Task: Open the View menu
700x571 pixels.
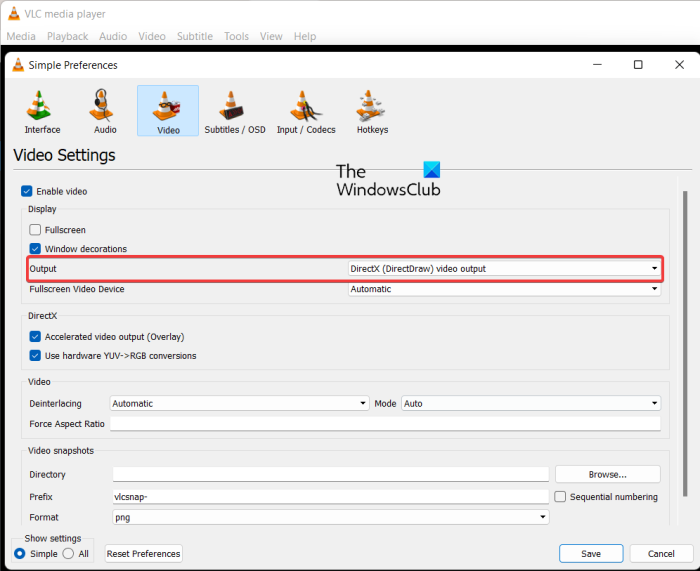Action: [x=271, y=36]
